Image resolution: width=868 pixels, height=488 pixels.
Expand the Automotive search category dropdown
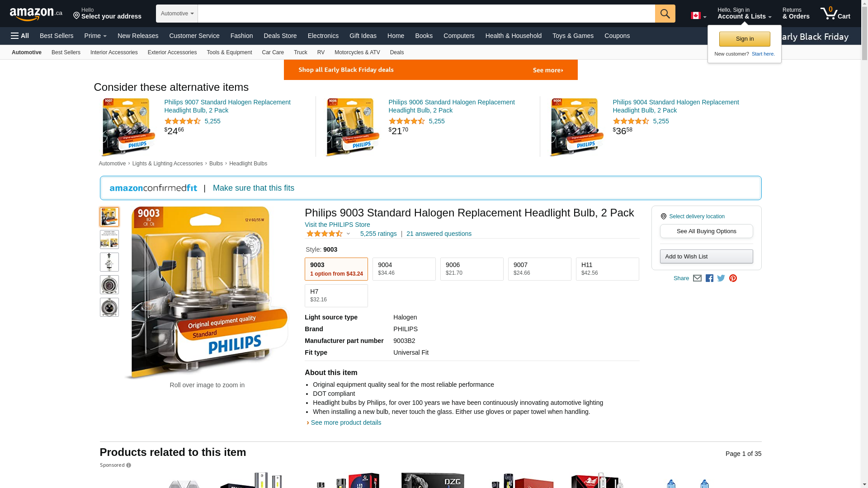coord(177,14)
